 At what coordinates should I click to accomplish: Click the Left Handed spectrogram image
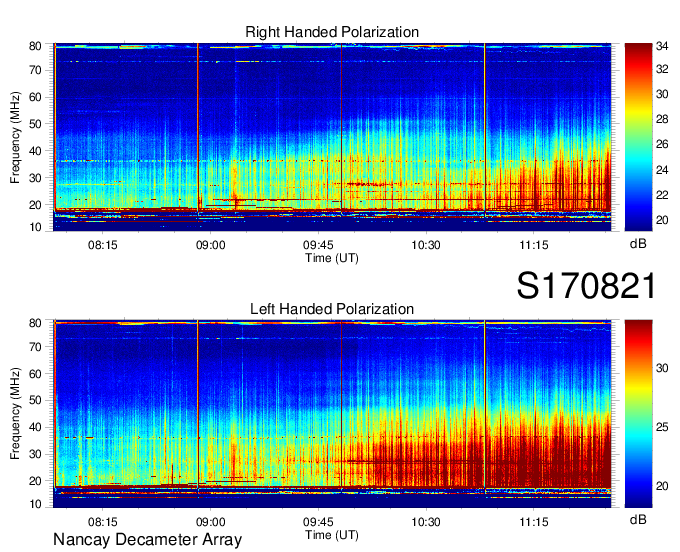tap(332, 414)
